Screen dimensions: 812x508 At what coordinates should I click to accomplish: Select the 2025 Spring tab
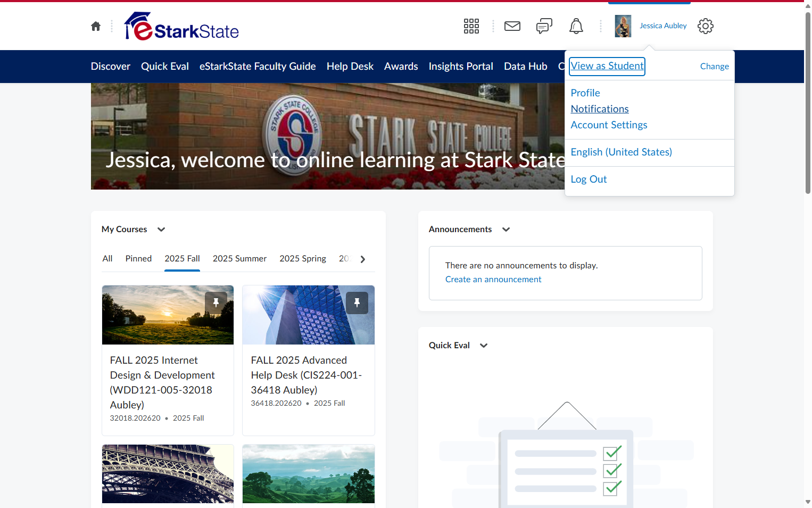click(x=303, y=259)
